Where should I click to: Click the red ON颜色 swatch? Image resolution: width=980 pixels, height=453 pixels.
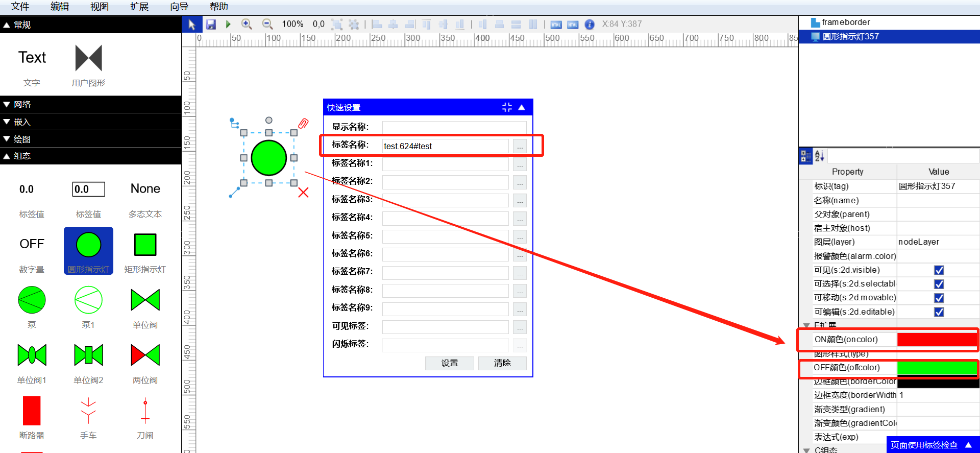tap(938, 340)
